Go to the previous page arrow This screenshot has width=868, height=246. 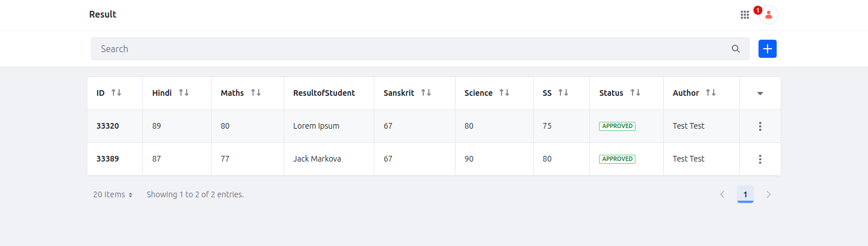722,194
